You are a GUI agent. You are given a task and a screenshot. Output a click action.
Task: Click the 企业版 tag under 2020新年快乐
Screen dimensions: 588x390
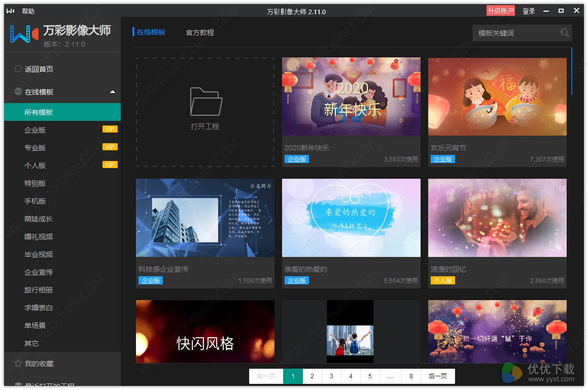[297, 159]
